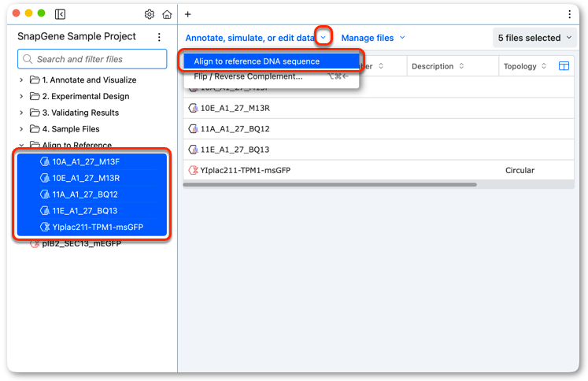Focus the Search and filter files field
Screen dimensions: 588x381
92,59
